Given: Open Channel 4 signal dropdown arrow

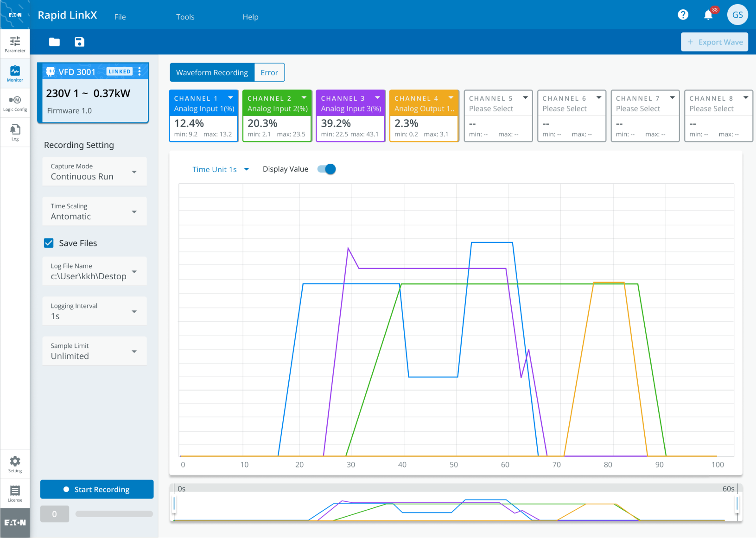Looking at the screenshot, I should pos(451,98).
